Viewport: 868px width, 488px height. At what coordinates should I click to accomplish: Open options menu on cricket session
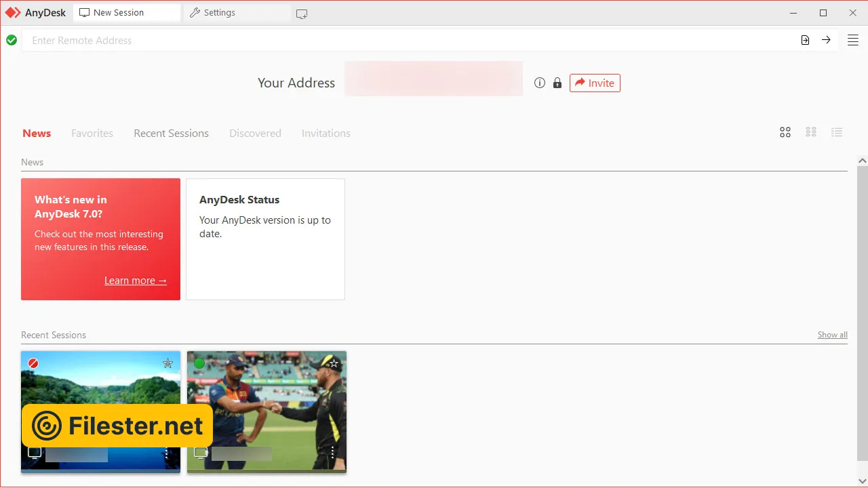333,452
